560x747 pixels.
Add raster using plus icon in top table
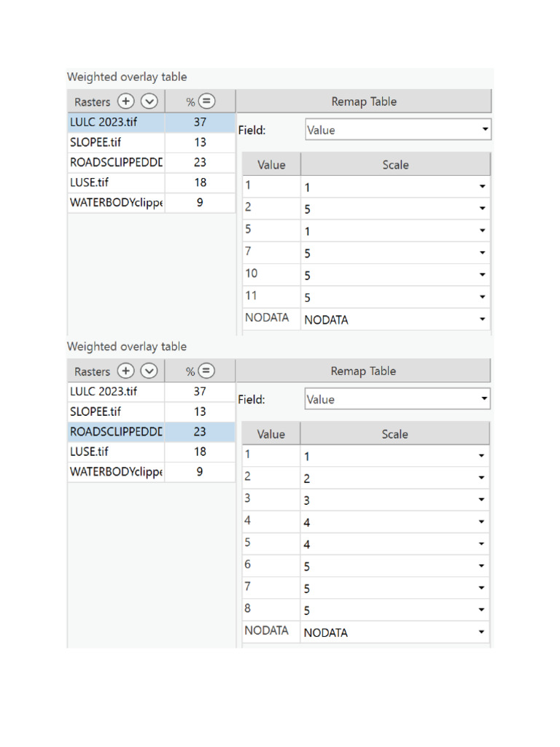(x=125, y=101)
